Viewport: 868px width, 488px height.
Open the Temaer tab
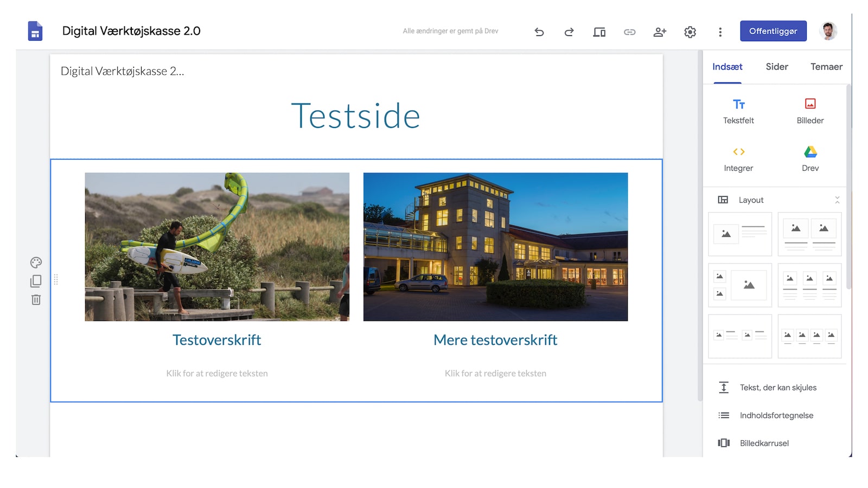point(826,67)
